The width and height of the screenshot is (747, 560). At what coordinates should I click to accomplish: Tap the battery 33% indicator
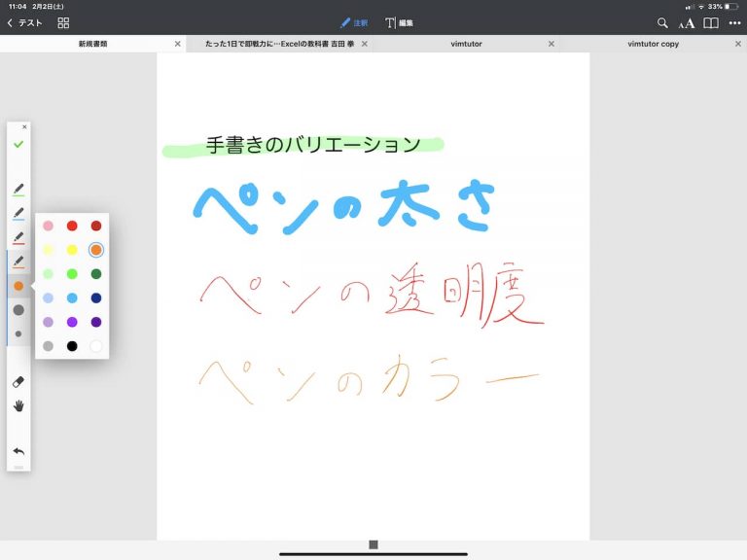(723, 7)
